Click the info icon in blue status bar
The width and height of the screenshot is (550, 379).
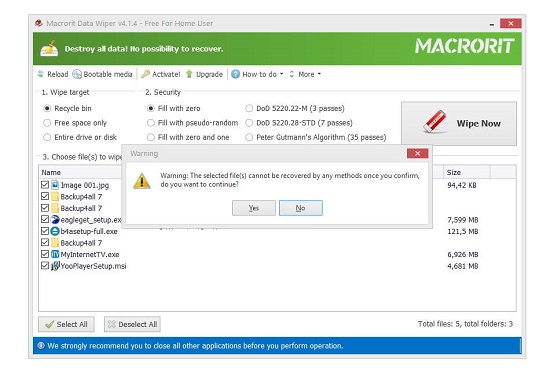(x=41, y=346)
